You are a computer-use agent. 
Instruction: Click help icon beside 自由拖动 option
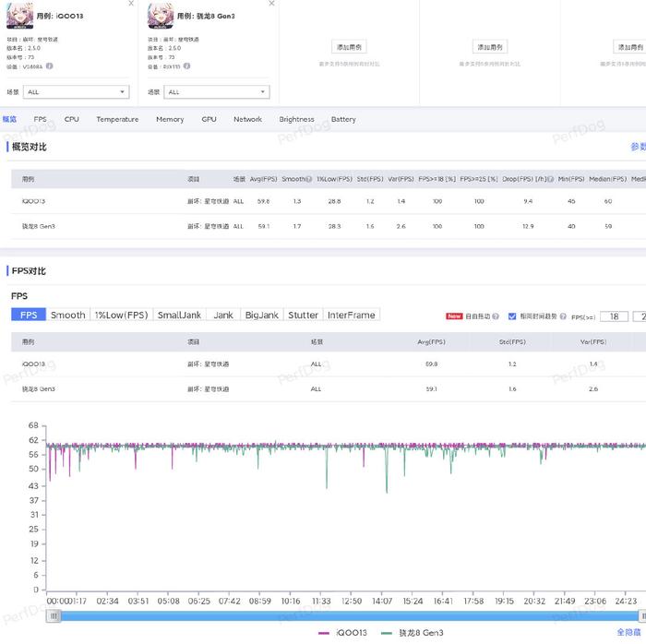(496, 316)
